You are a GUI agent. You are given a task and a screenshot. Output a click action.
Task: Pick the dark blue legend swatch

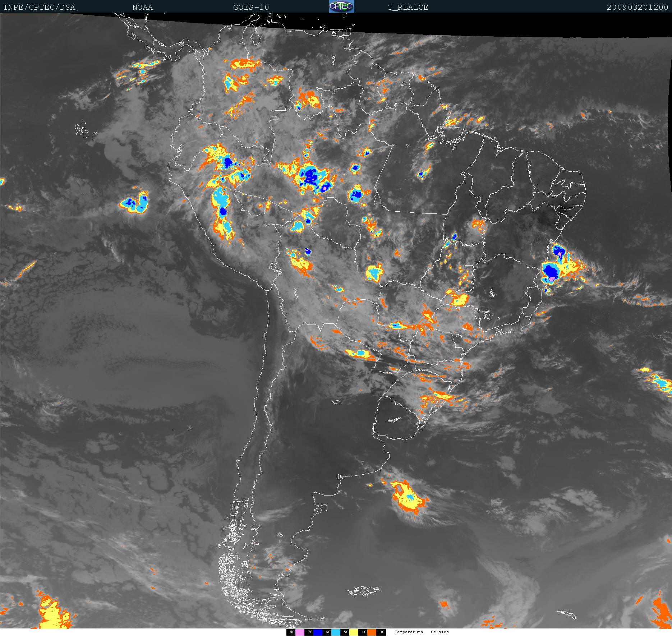(x=318, y=632)
